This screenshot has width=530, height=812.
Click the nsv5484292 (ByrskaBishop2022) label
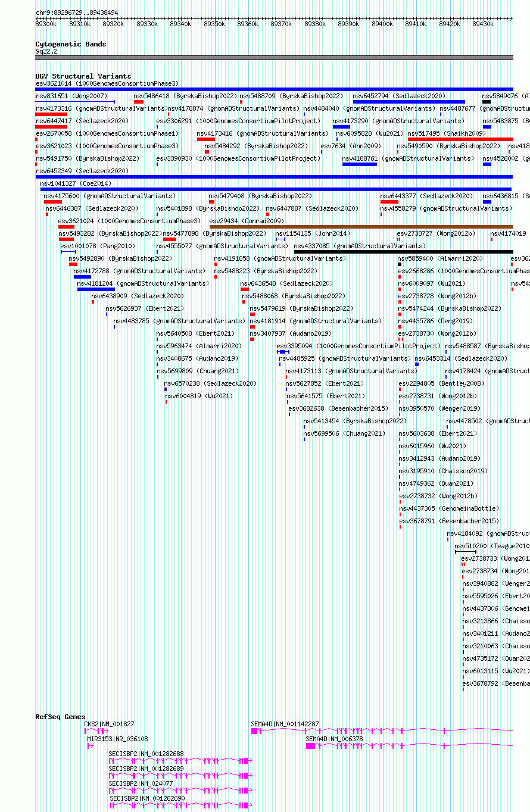pyautogui.click(x=256, y=146)
